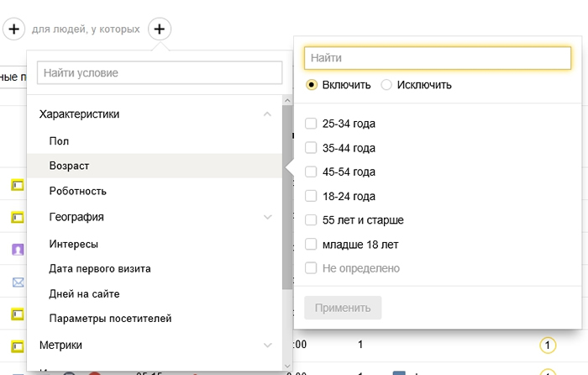The width and height of the screenshot is (588, 375).
Task: Enable the «младше 18 лет» checkbox
Action: click(x=311, y=245)
